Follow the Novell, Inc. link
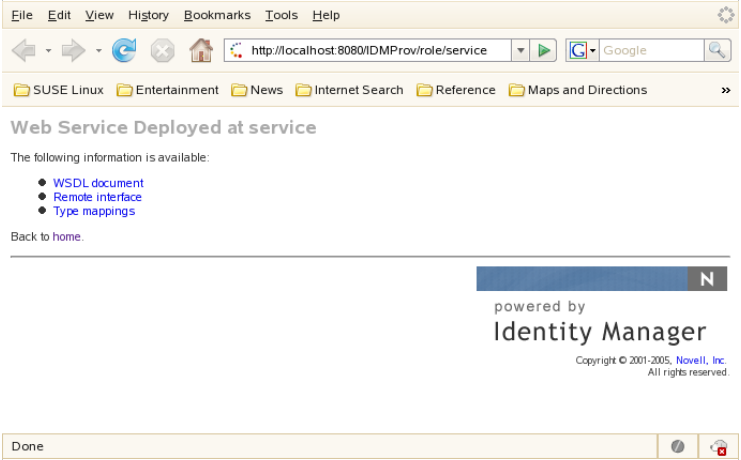This screenshot has height=460, width=741. tap(701, 360)
